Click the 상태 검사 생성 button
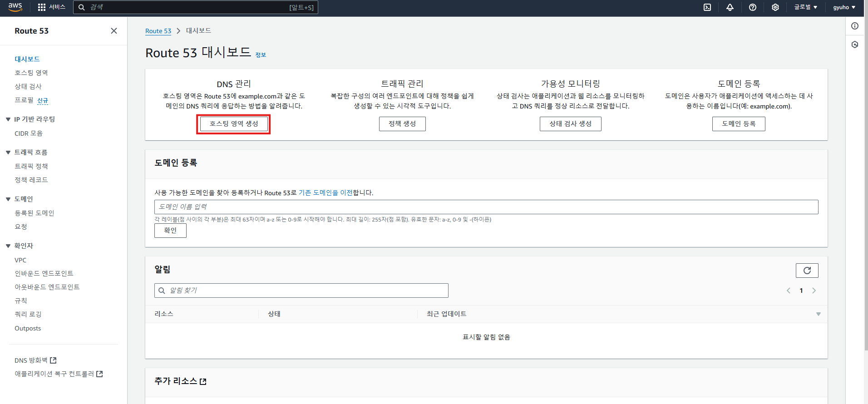The width and height of the screenshot is (868, 404). click(x=570, y=124)
